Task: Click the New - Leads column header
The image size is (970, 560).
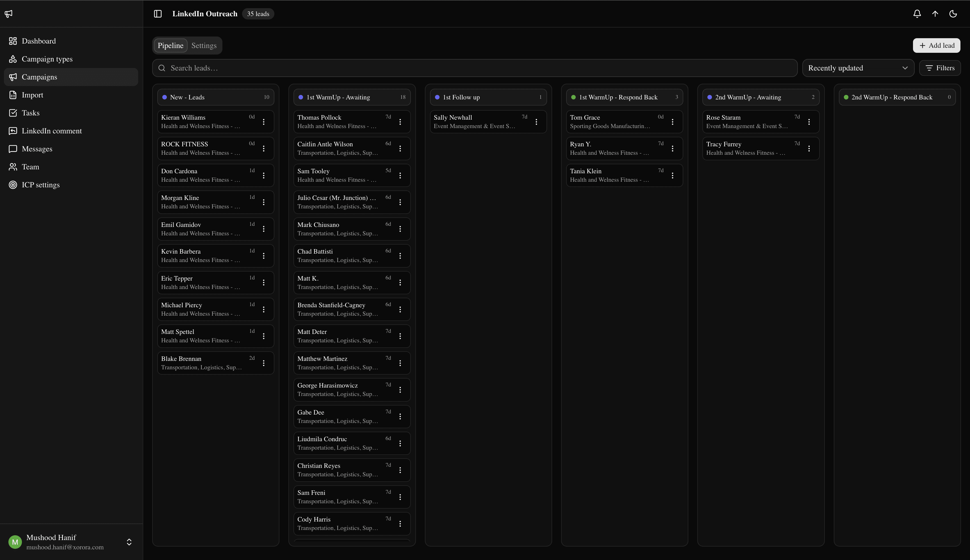Action: 215,97
